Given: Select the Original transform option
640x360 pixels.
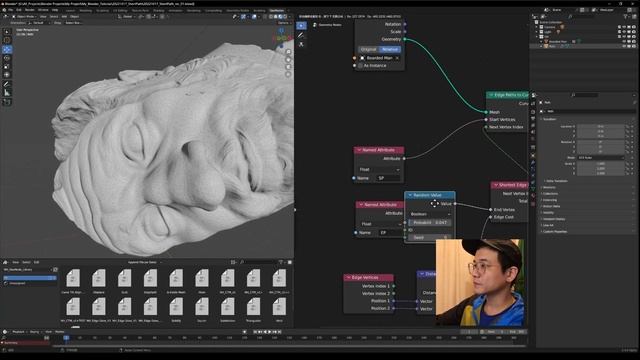Looking at the screenshot, I should tap(369, 49).
